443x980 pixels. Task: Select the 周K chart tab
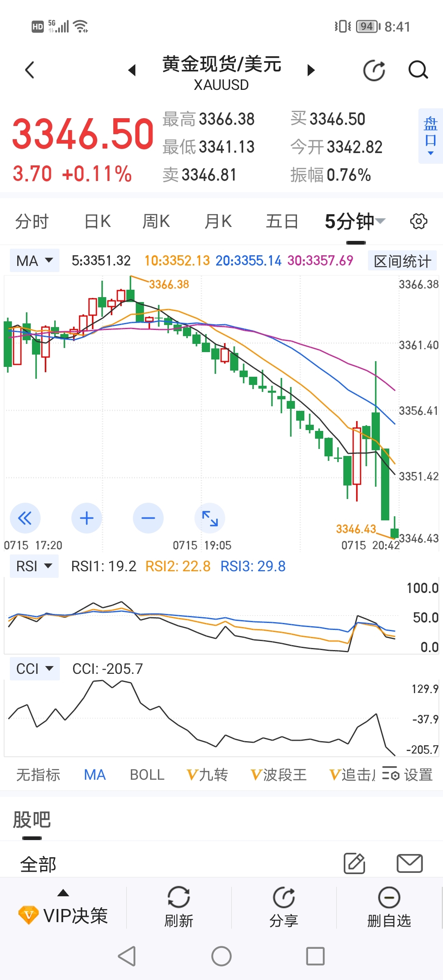click(156, 222)
